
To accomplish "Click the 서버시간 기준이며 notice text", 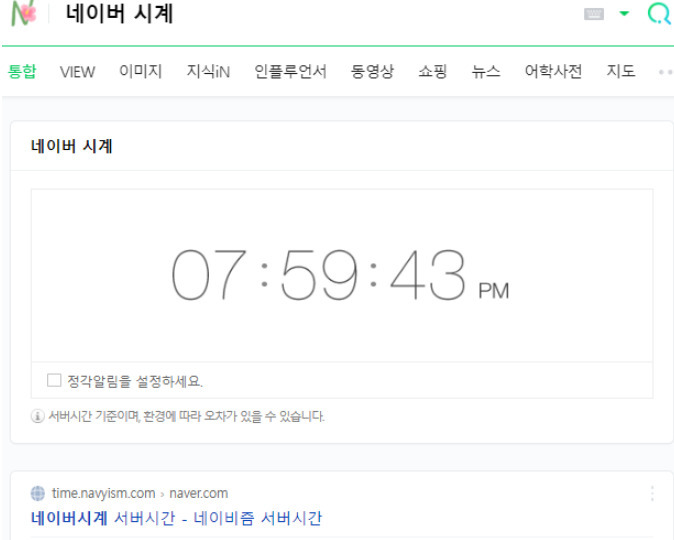I will pos(186,416).
